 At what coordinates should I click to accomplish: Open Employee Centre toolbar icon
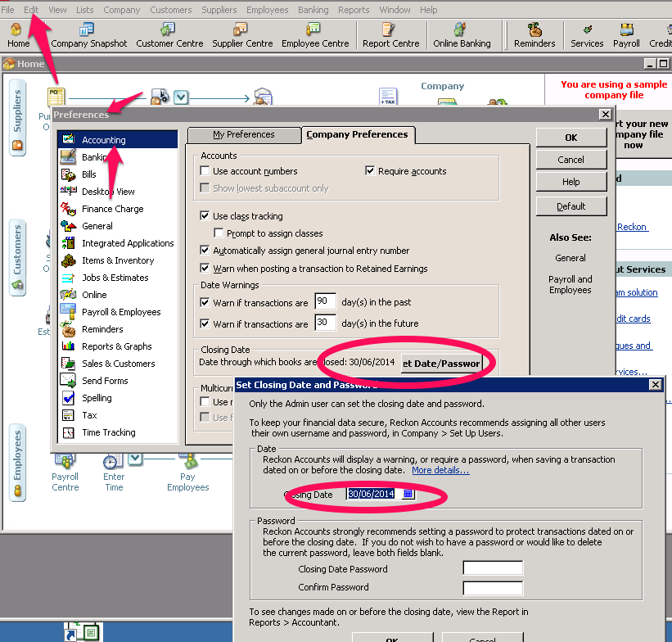(x=315, y=35)
